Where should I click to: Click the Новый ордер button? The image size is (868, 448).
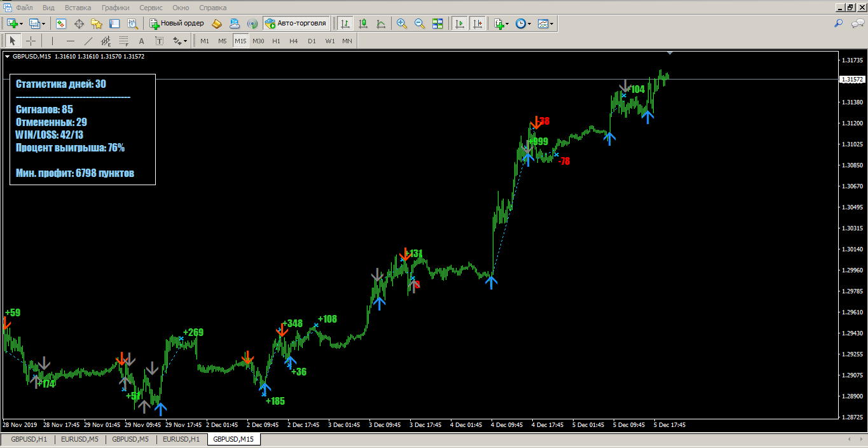point(177,24)
